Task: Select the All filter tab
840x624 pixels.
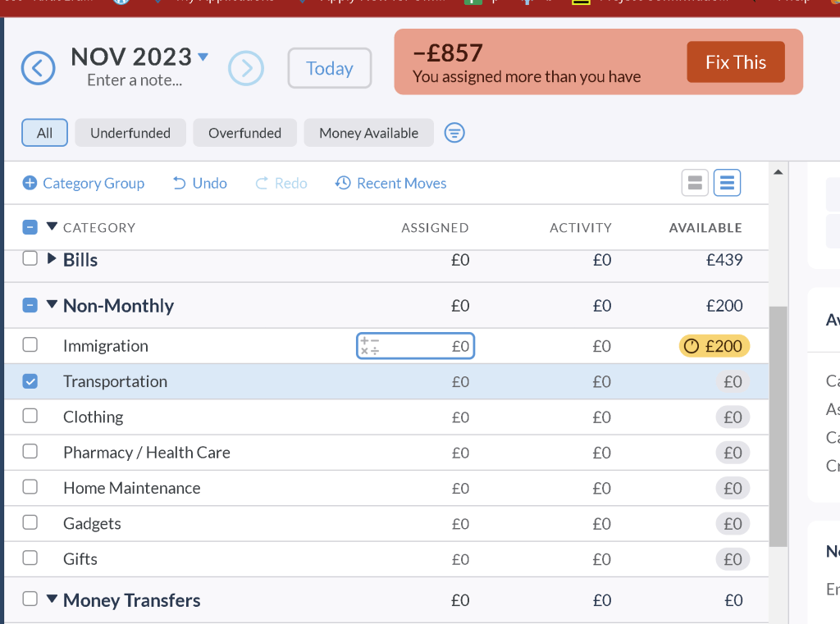Action: pos(44,133)
